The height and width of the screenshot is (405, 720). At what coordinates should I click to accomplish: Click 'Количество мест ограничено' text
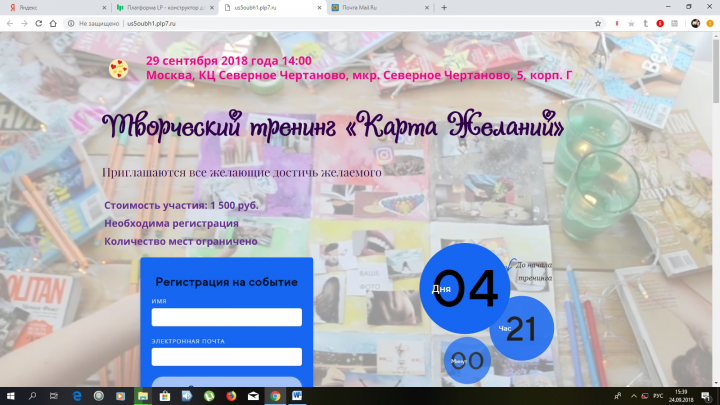click(x=181, y=241)
